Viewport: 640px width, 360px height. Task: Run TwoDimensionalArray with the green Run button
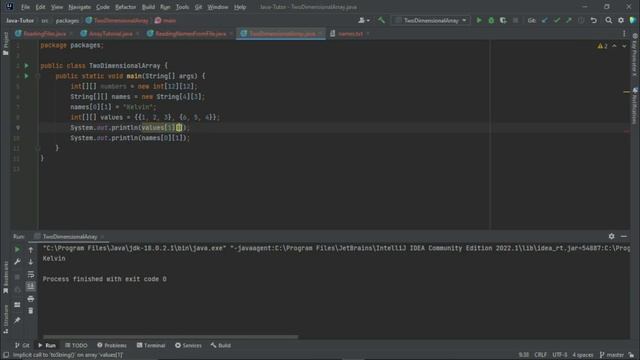pos(479,20)
